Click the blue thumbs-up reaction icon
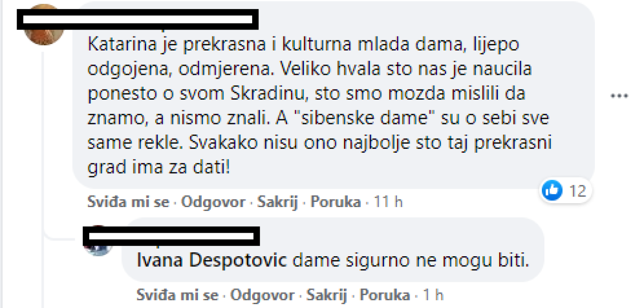The image size is (644, 308). [x=552, y=191]
